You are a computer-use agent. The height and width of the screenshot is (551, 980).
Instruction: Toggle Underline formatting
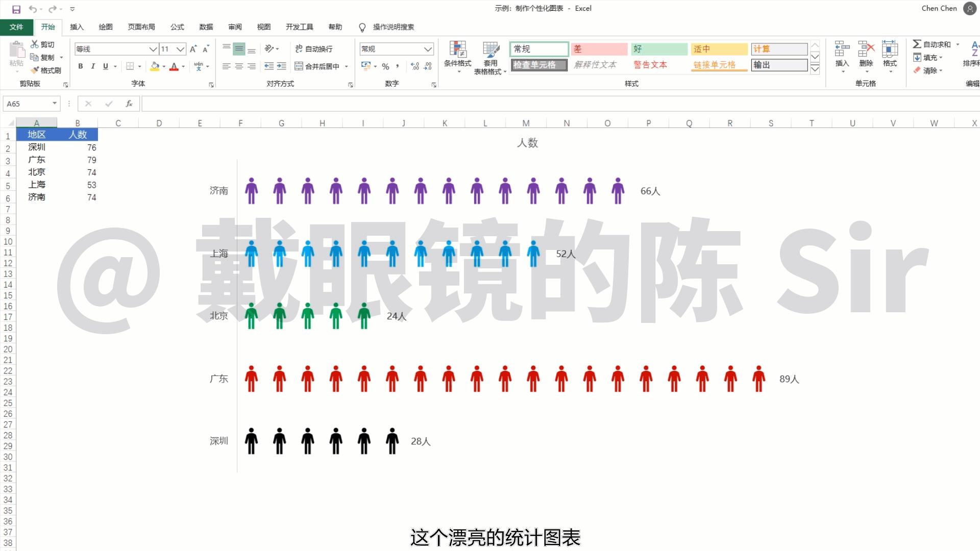click(104, 66)
